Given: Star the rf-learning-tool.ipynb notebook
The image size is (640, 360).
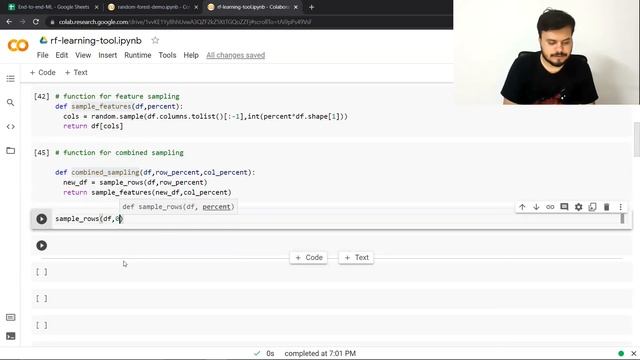Looking at the screenshot, I should pos(155,40).
